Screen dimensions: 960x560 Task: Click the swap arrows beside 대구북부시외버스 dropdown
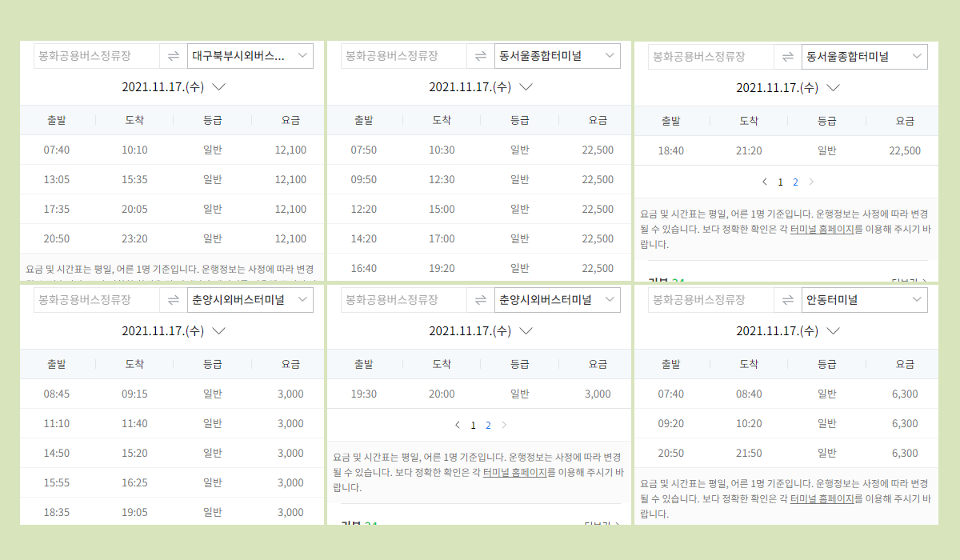click(x=174, y=55)
